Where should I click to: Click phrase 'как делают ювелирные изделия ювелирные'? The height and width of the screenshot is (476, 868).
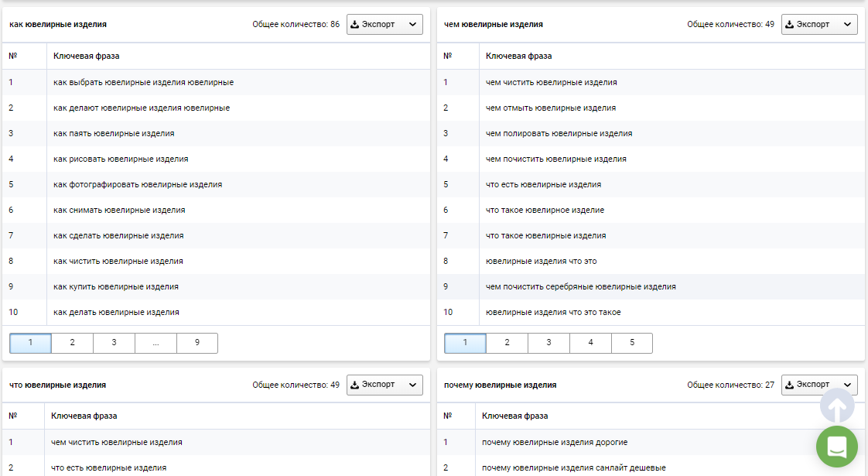click(142, 108)
